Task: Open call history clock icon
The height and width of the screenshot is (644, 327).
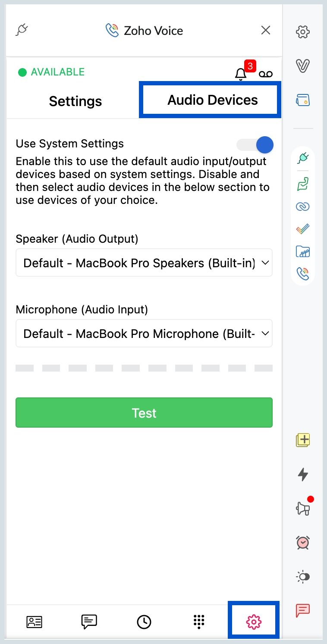Action: click(144, 622)
